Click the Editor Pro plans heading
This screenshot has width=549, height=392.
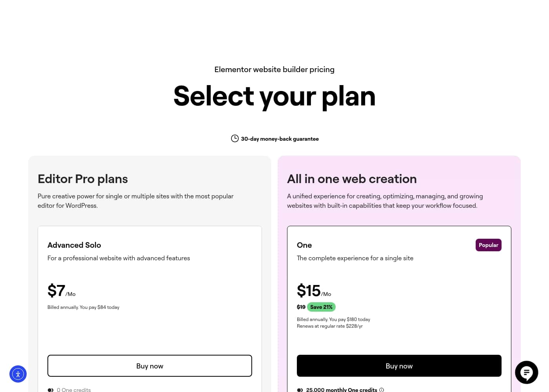[83, 179]
